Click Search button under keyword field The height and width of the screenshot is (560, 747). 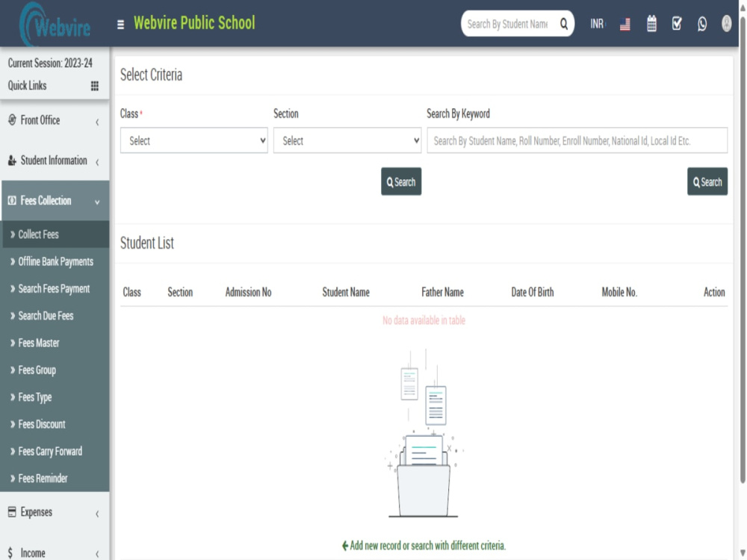coord(707,181)
